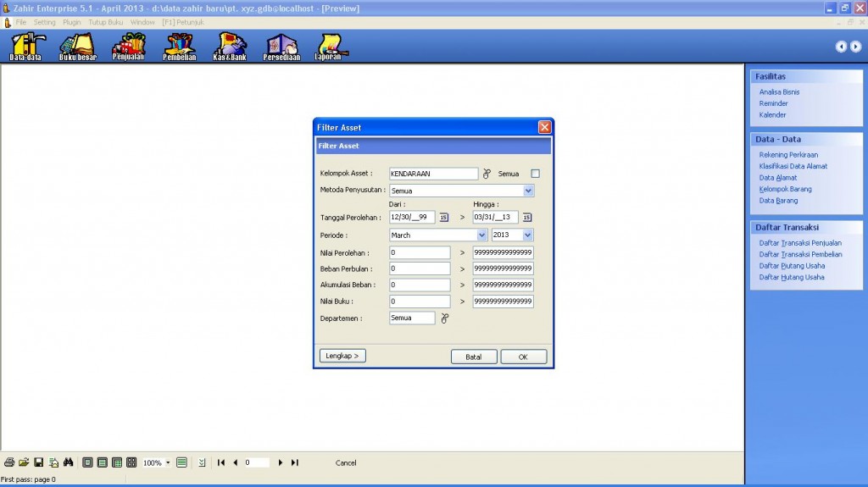Click lookup icon beside Kelompok Asset field
Image resolution: width=868 pixels, height=487 pixels.
coord(487,174)
